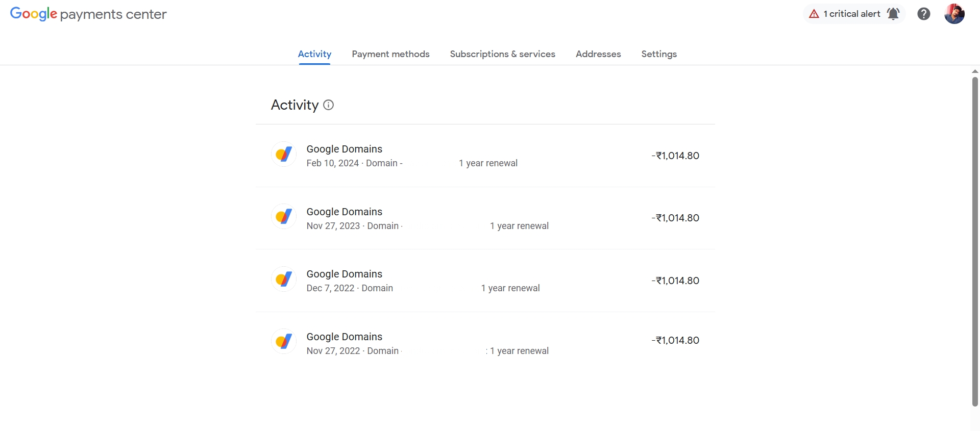Viewport: 980px width, 431px height.
Task: Click the amount for Dec 7, 2022 renewal
Action: 675,281
